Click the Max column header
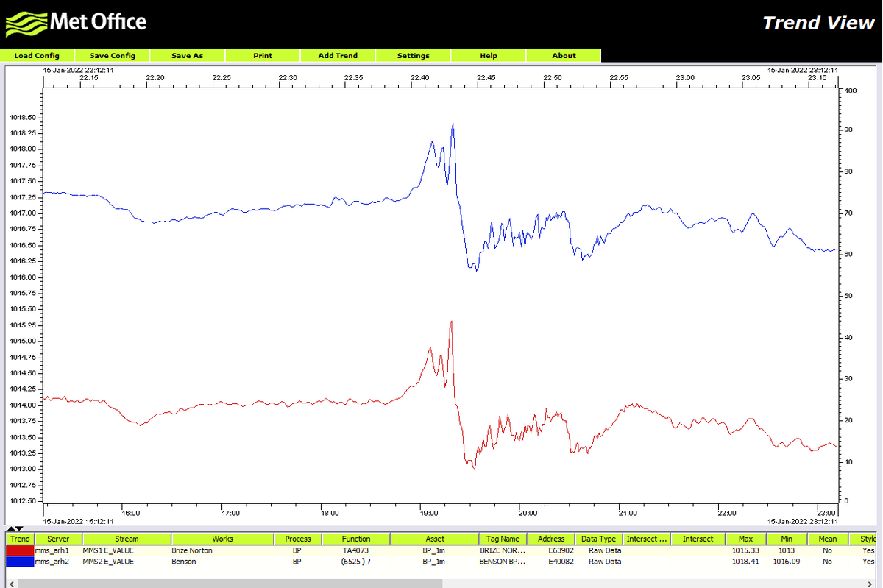 [745, 538]
